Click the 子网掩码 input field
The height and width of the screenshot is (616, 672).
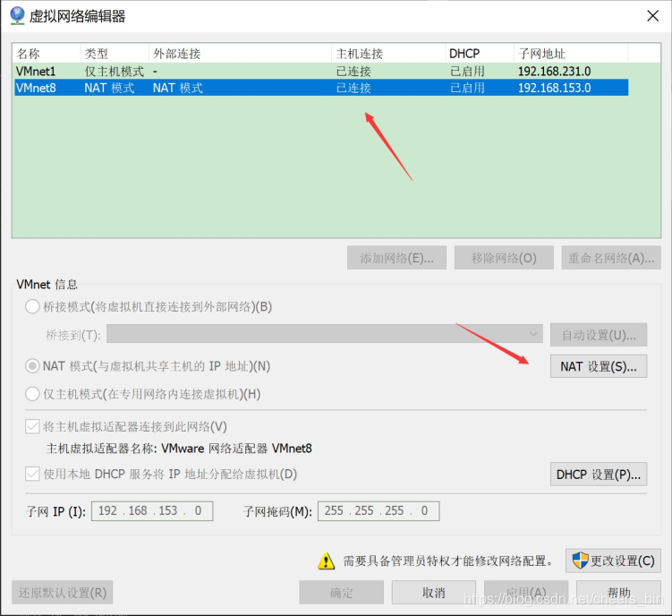[x=379, y=511]
